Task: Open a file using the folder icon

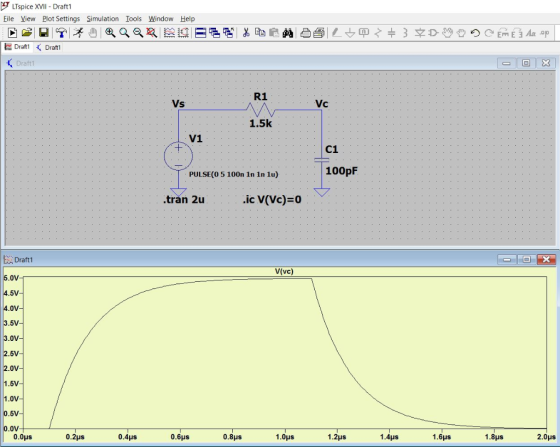Action: pyautogui.click(x=27, y=33)
